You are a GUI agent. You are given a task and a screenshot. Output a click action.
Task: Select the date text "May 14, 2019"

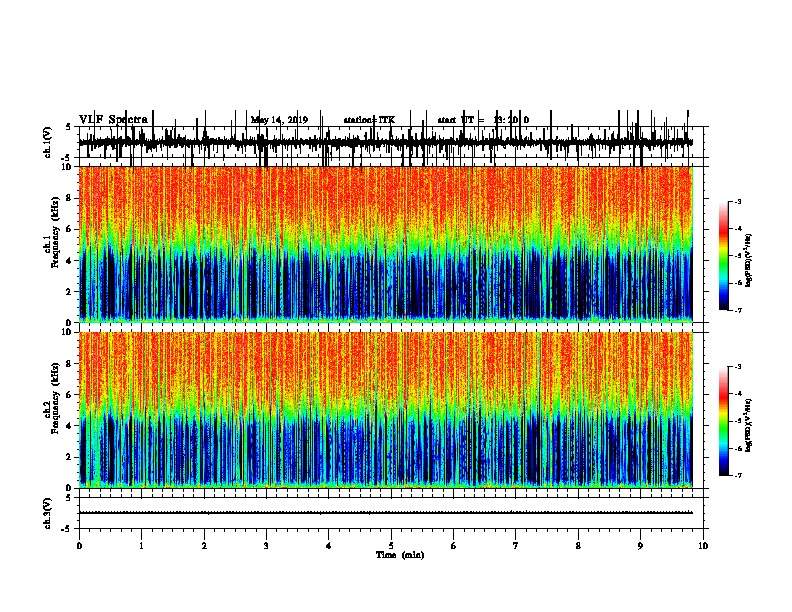[x=279, y=120]
